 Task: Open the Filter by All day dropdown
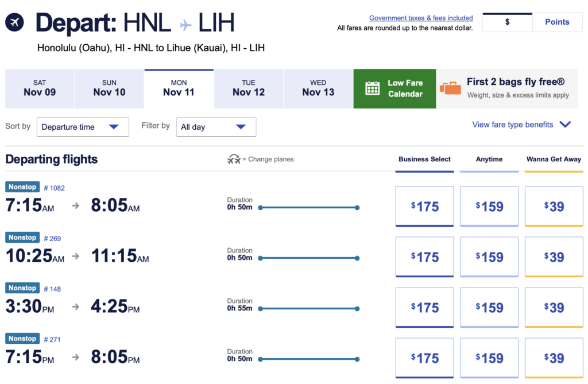216,127
